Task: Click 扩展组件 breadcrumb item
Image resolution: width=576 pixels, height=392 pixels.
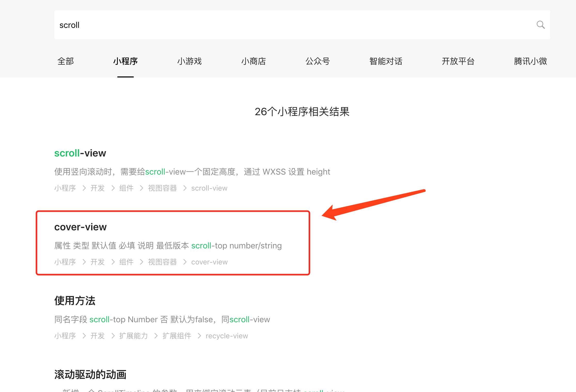Action: 177,336
